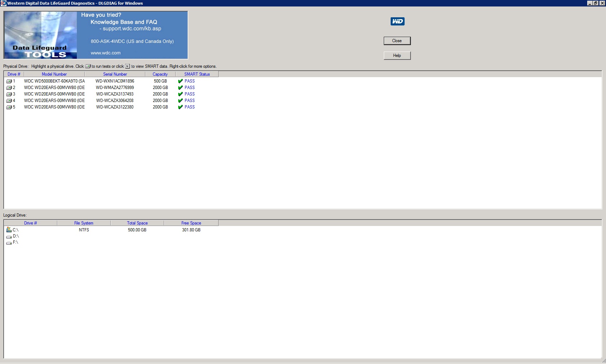Select model cell for serial WD-WCAZA3064208
This screenshot has height=364, width=606.
(x=54, y=101)
